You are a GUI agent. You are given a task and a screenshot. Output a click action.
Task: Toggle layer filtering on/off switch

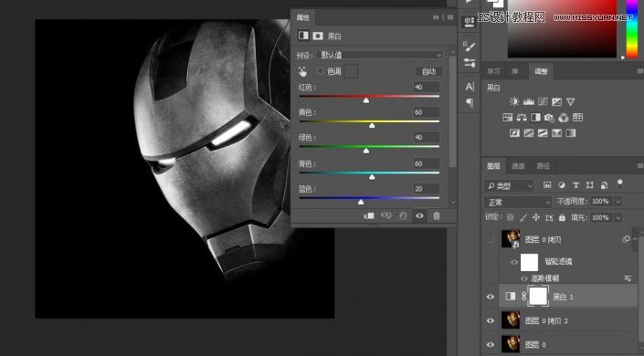click(x=620, y=183)
